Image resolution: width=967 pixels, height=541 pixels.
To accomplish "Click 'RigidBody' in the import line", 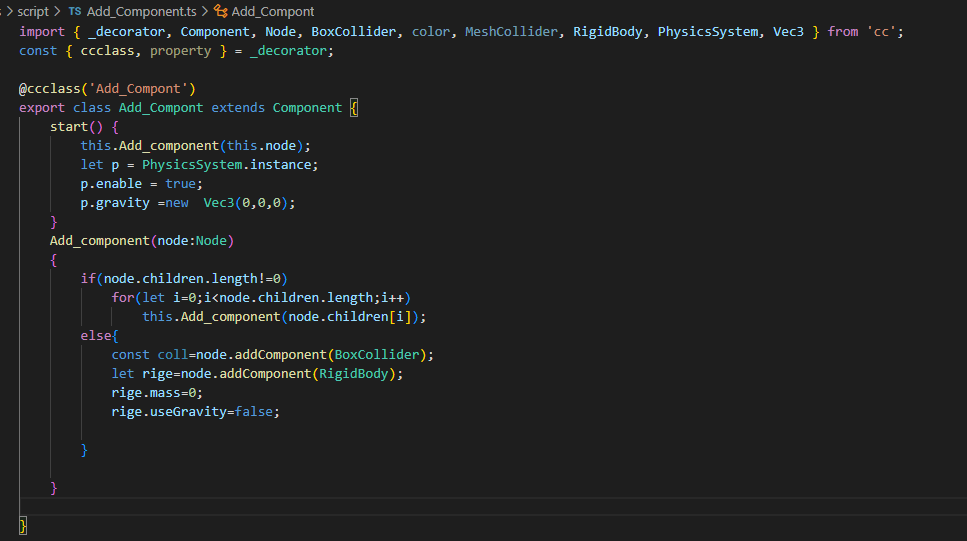I will coord(607,31).
